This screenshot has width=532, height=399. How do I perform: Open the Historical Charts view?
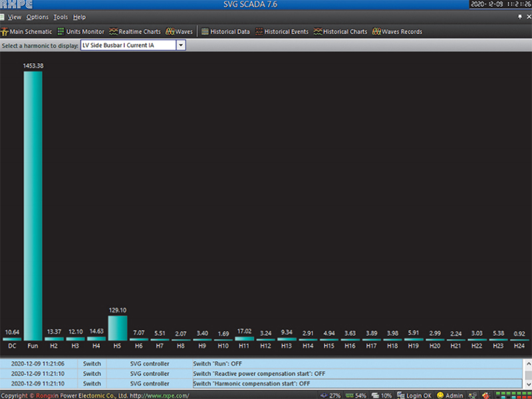click(340, 31)
